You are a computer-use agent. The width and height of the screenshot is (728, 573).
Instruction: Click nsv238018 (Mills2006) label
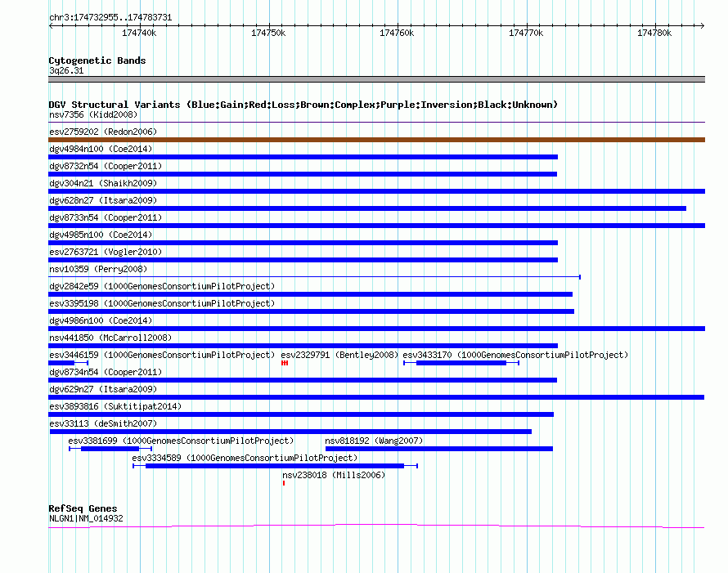coord(334,475)
